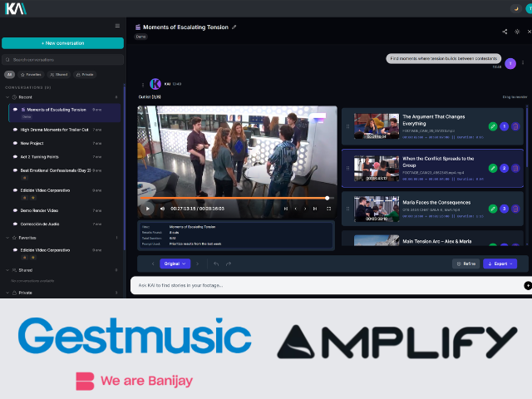Edit conversation title with pencil icon
Image resolution: width=532 pixels, height=399 pixels.
234,27
